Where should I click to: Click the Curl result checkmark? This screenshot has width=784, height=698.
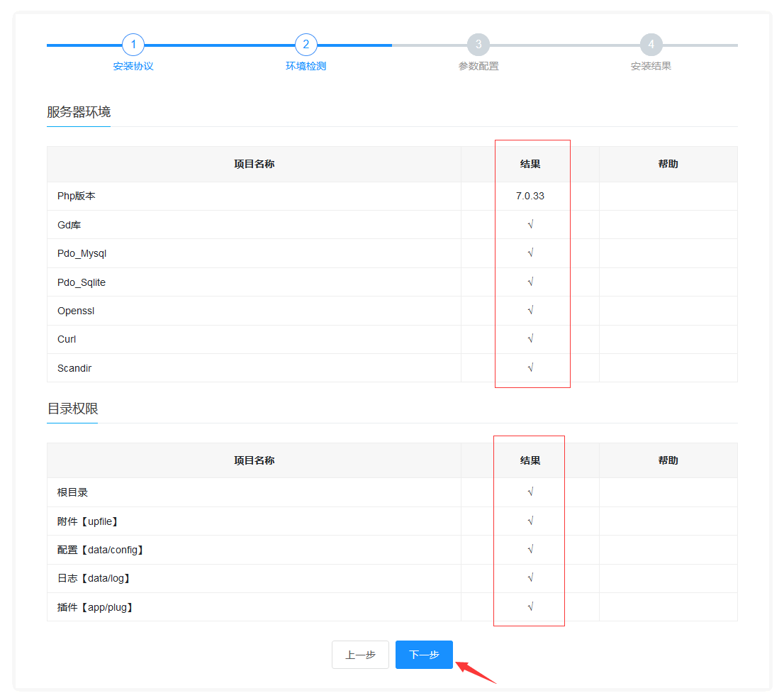click(530, 339)
